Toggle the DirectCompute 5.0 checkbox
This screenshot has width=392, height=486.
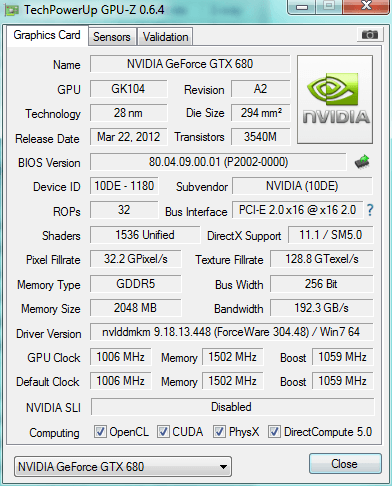[274, 432]
